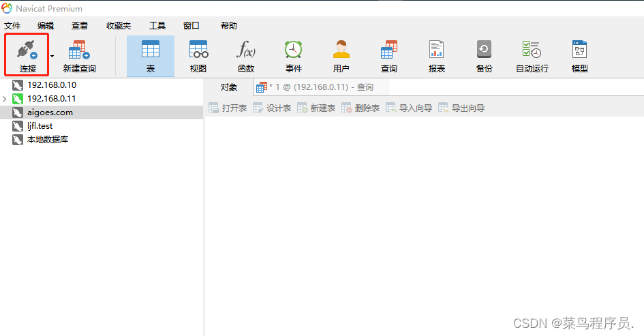Open the 视图 views toolbar icon
This screenshot has height=336, width=644.
tap(198, 49)
